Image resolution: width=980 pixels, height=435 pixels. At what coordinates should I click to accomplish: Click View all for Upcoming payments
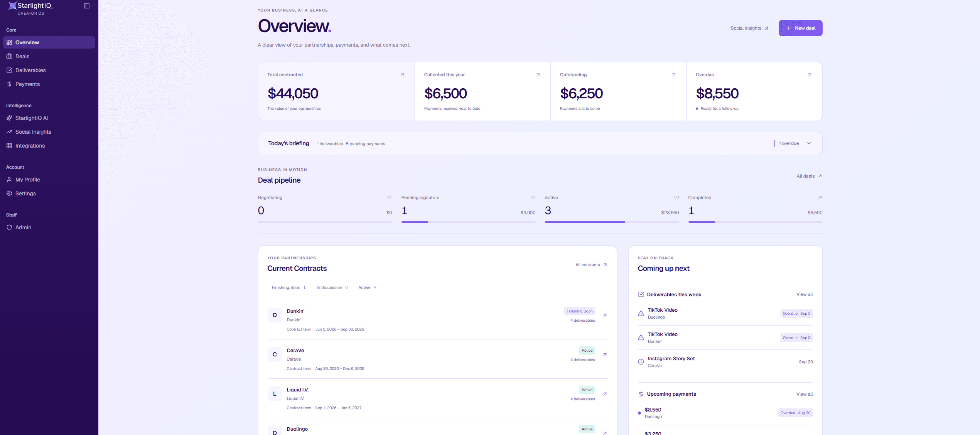coord(805,394)
